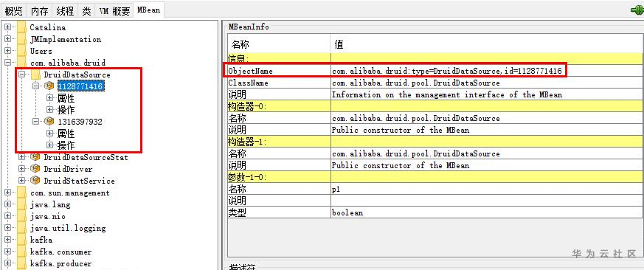Image resolution: width=644 pixels, height=270 pixels.
Task: Click the com.alibaba.druid folder icon
Action: coord(22,63)
